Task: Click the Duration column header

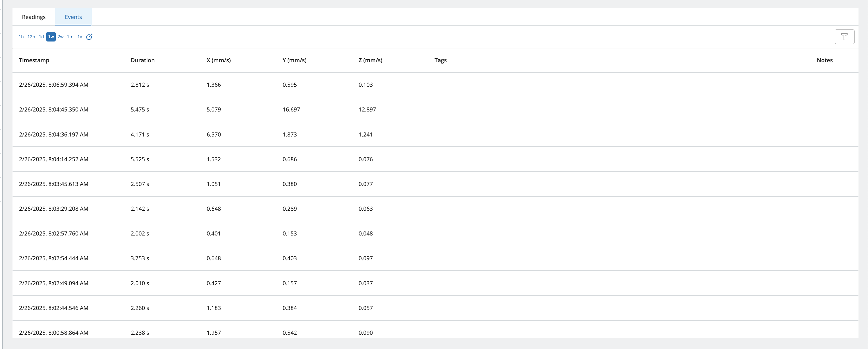Action: point(142,60)
